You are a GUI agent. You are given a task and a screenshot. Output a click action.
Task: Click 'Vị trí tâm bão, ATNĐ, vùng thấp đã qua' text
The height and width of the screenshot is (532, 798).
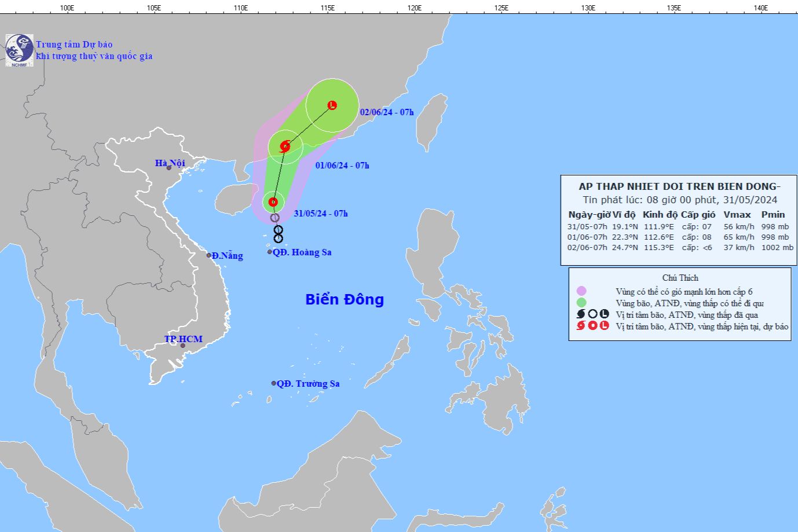(687, 315)
